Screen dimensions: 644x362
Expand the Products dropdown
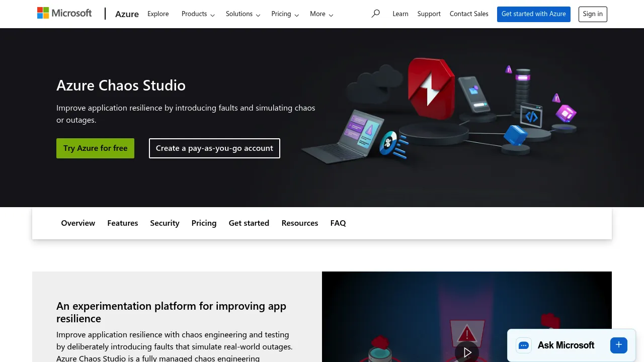coord(198,14)
